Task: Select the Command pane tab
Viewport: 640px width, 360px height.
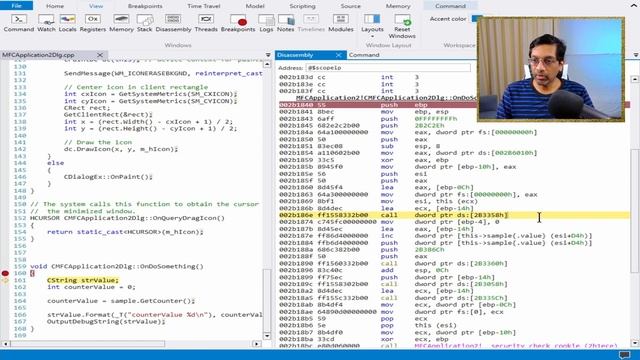Action: (x=364, y=55)
